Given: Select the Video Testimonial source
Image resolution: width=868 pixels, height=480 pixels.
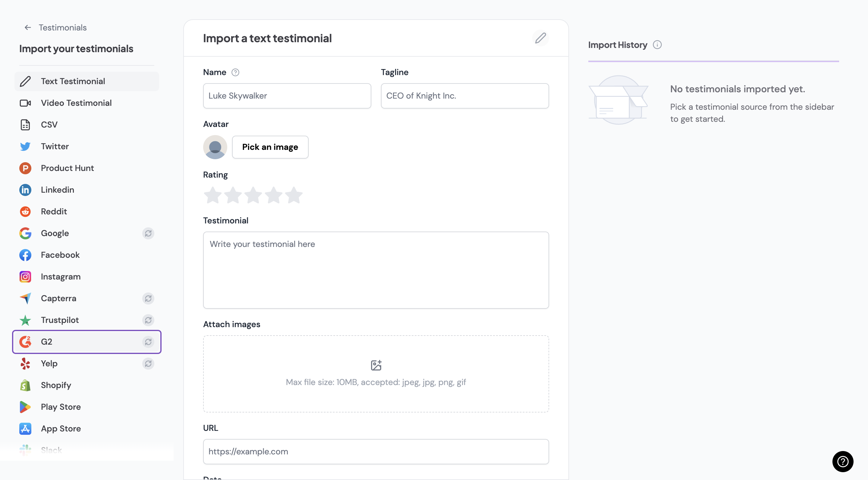Looking at the screenshot, I should point(86,103).
